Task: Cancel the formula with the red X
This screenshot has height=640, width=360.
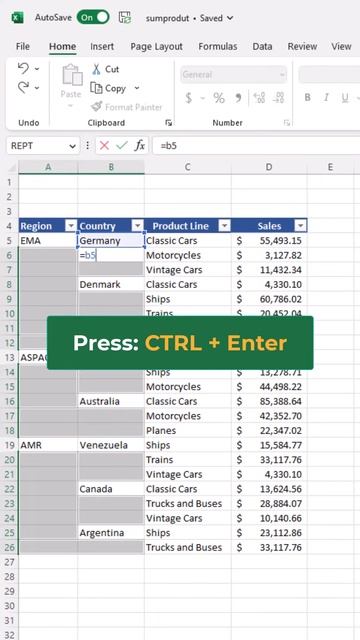Action: (x=104, y=146)
